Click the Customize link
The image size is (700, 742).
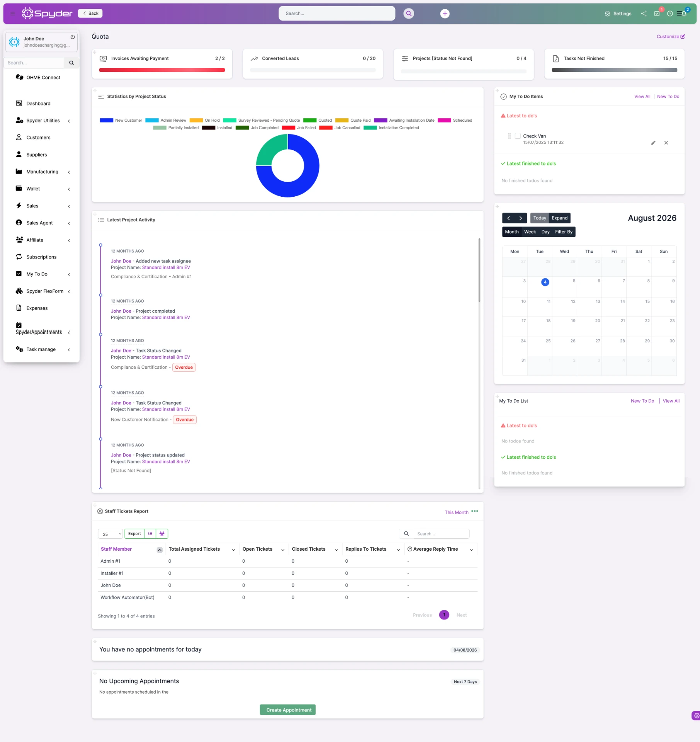671,37
